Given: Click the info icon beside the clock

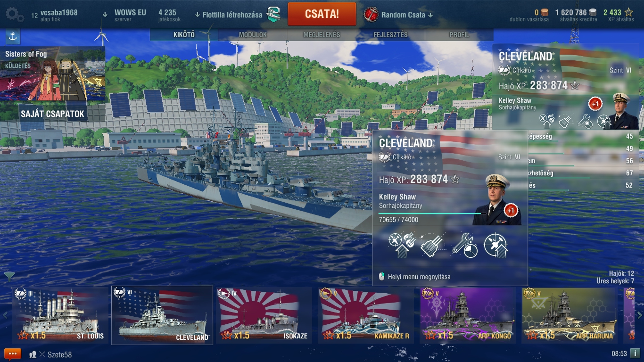Looking at the screenshot, I should point(635,353).
